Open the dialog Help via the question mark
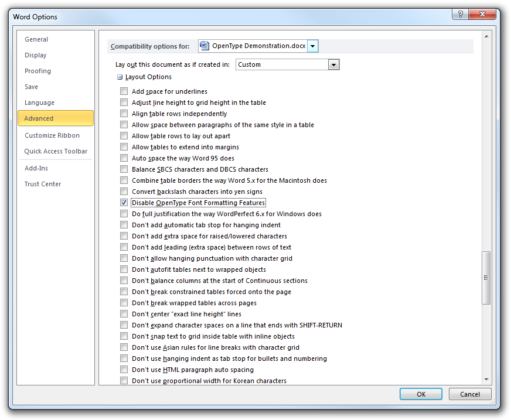 [x=460, y=15]
